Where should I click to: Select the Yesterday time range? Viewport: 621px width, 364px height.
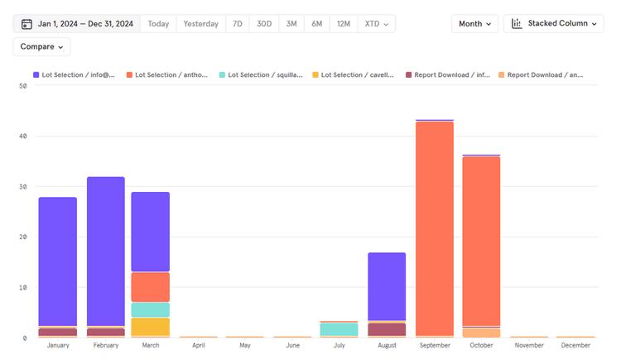201,24
